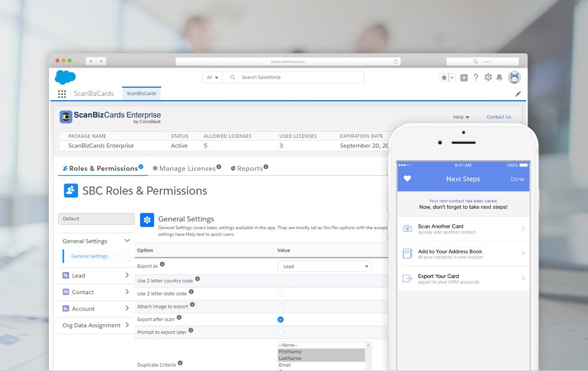The image size is (588, 371).
Task: Click info icon for 2 letter country code
Action: (197, 279)
